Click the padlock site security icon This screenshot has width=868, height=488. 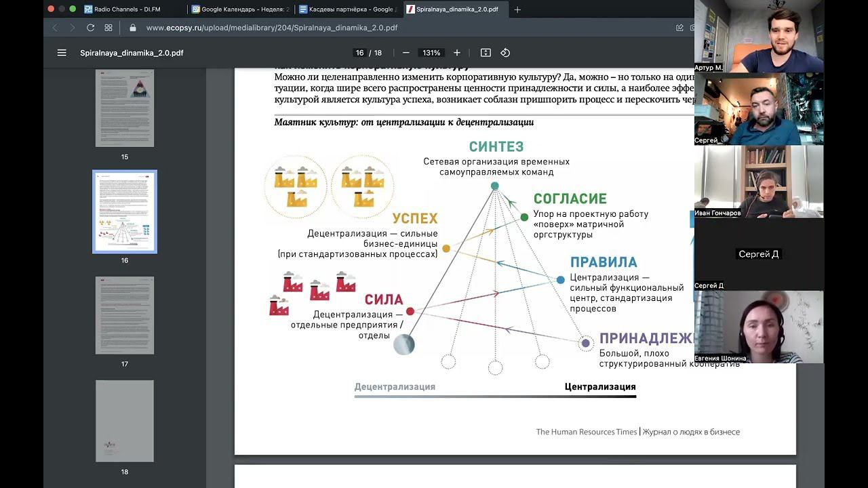coord(133,28)
